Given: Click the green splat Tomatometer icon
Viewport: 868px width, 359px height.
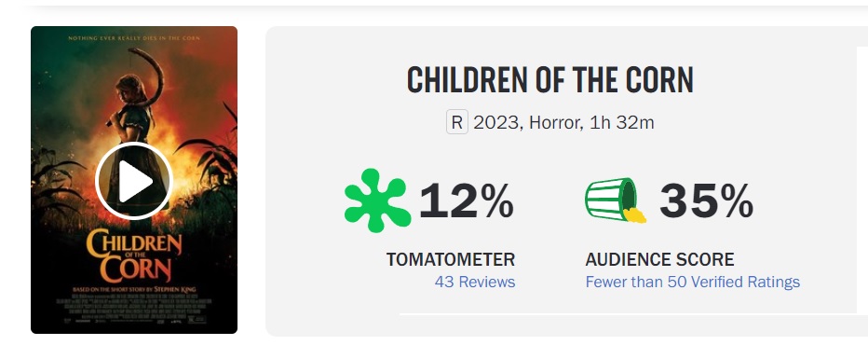Looking at the screenshot, I should point(377,200).
